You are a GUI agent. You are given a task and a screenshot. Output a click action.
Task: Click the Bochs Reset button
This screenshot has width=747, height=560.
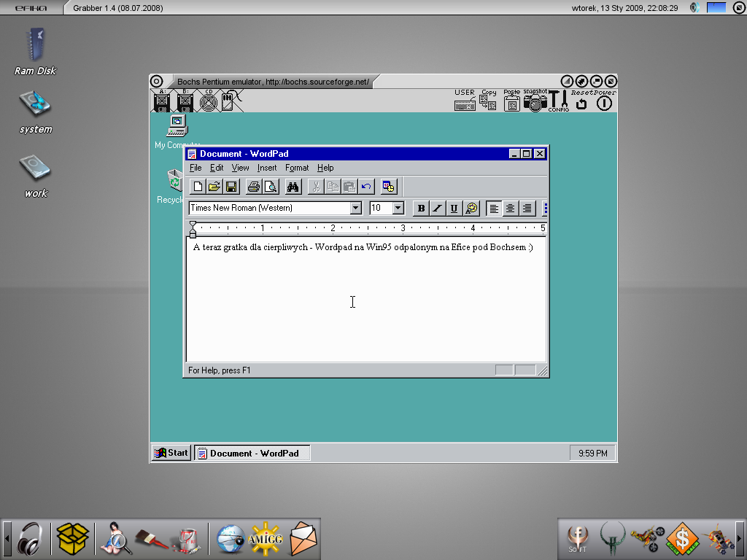coord(581,101)
